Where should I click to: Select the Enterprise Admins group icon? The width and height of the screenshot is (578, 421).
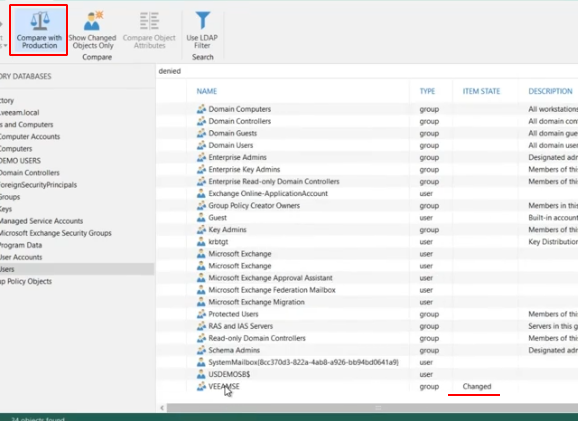(x=201, y=157)
